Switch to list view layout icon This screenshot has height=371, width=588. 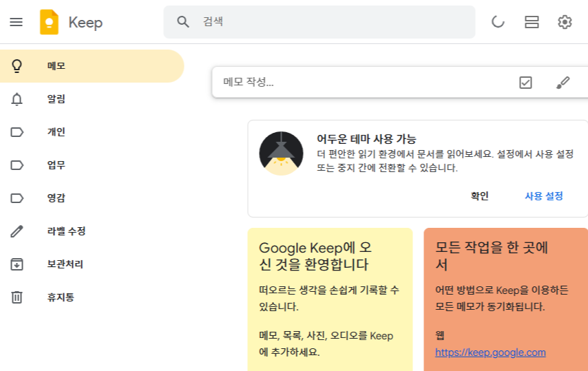(532, 22)
